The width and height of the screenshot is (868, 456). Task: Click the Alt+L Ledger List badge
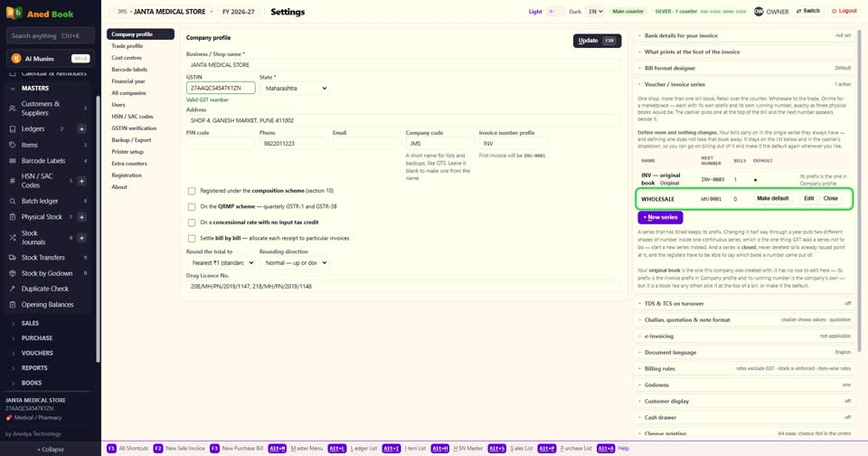[x=337, y=448]
